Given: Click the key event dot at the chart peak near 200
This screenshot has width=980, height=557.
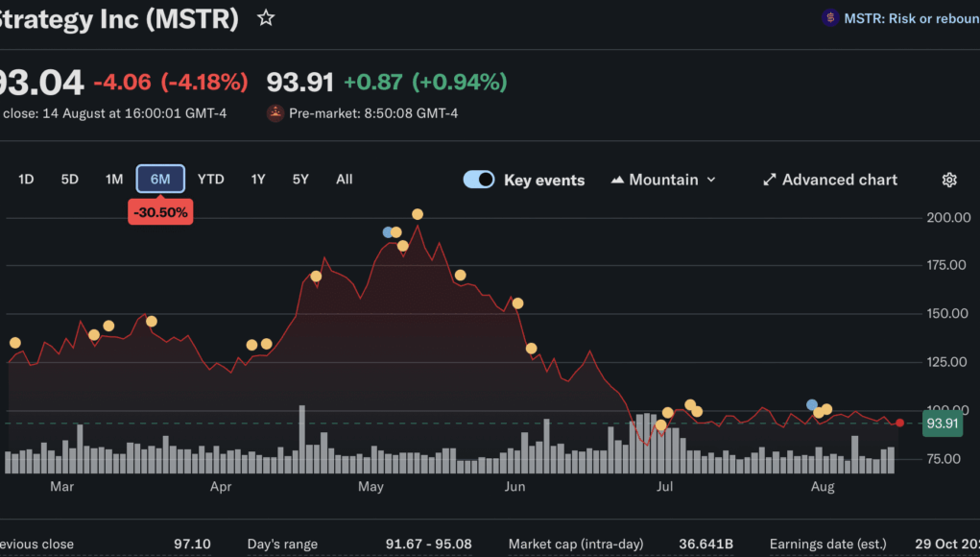Looking at the screenshot, I should (418, 214).
